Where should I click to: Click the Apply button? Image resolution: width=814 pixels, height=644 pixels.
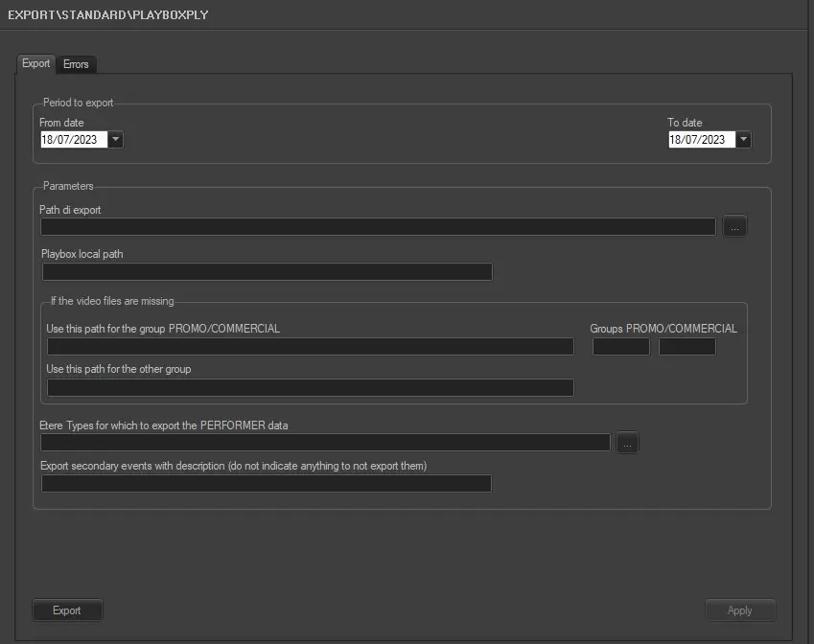pos(739,610)
